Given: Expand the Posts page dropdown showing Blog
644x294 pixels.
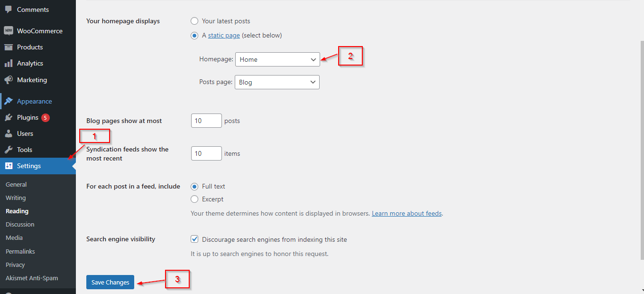Looking at the screenshot, I should click(277, 82).
